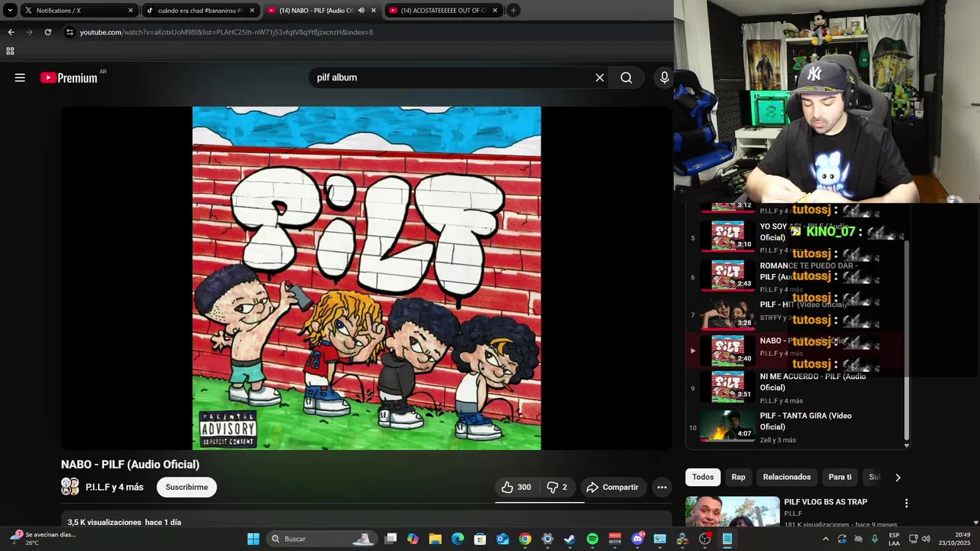Open the volume control in the tray

pyautogui.click(x=926, y=539)
